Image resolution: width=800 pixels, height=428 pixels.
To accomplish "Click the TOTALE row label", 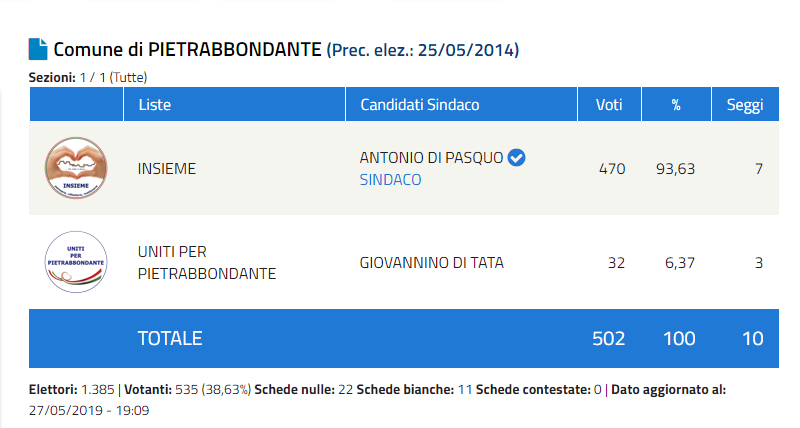I will point(170,338).
